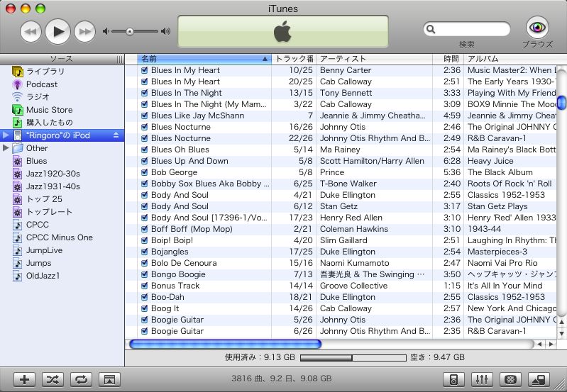Open トップレート smart playlist
Image resolution: width=567 pixels, height=392 pixels.
click(x=62, y=212)
